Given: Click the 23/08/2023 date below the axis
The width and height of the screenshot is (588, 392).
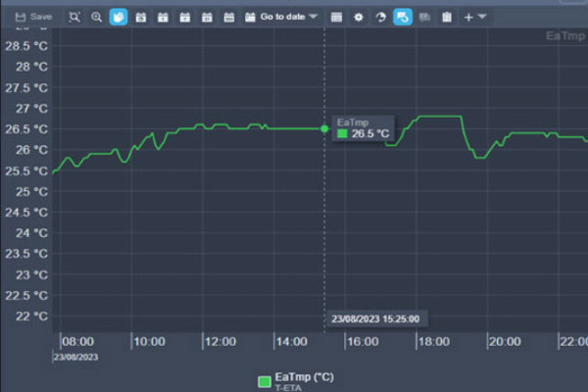Looking at the screenshot, I should 75,357.
